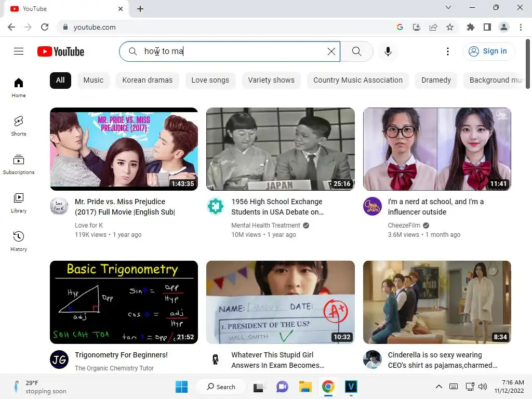
Task: Open the YouTube hamburger guide menu
Action: (19, 51)
